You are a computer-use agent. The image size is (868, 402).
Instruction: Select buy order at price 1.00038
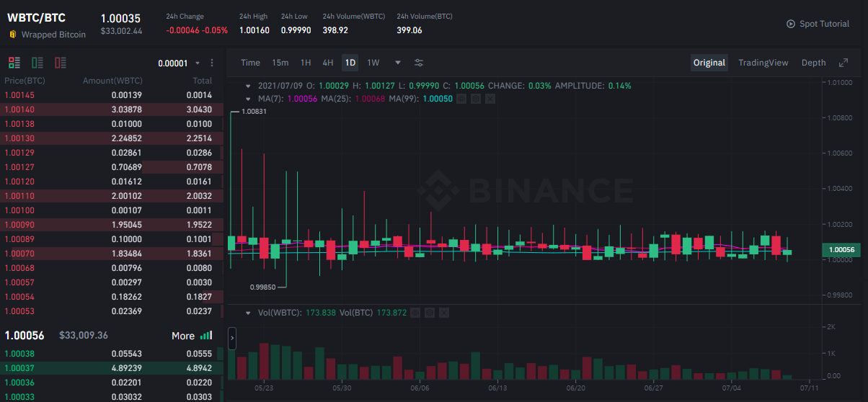point(112,354)
